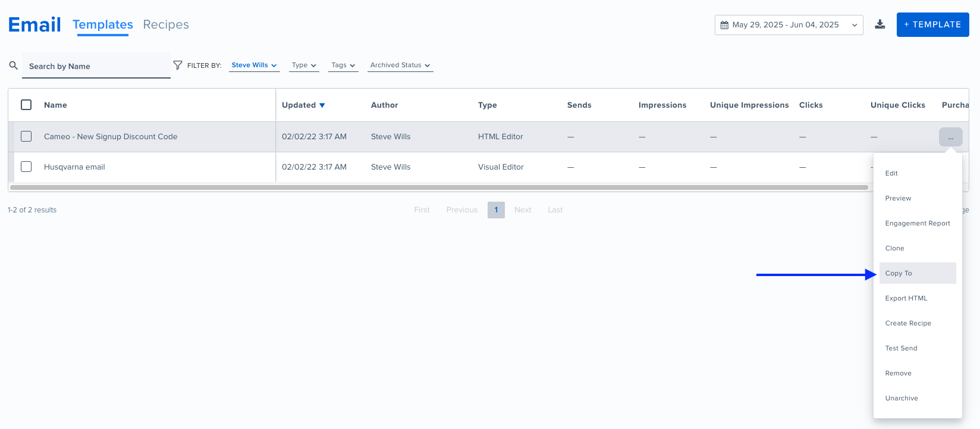Expand the Tags filter dropdown
The width and height of the screenshot is (980, 429).
point(343,65)
